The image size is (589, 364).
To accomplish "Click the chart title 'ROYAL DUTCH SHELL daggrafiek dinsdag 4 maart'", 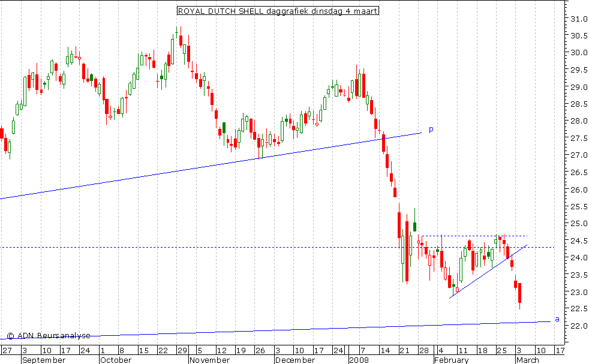I will [278, 11].
